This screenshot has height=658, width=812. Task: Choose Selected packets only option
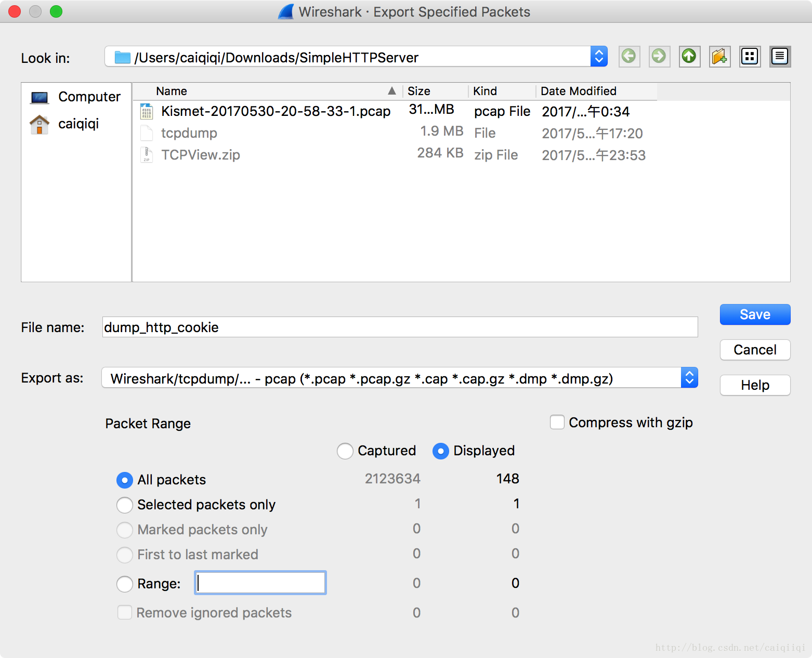125,505
